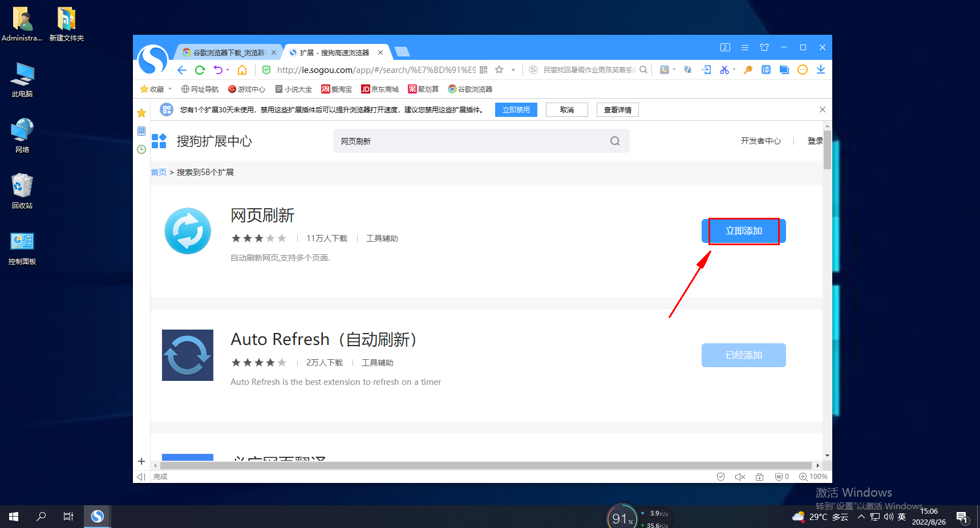Open the 收藏 favorites bookmark menu

[156, 89]
